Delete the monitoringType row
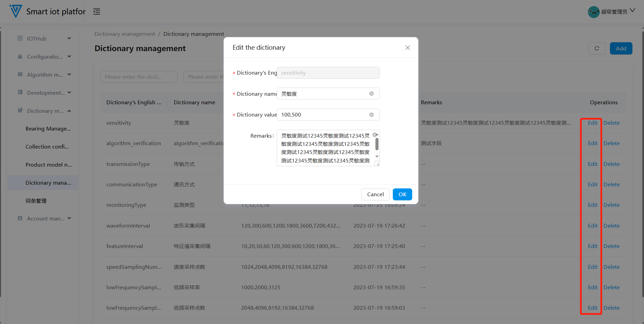Viewport: 644px width, 324px height. [612, 205]
